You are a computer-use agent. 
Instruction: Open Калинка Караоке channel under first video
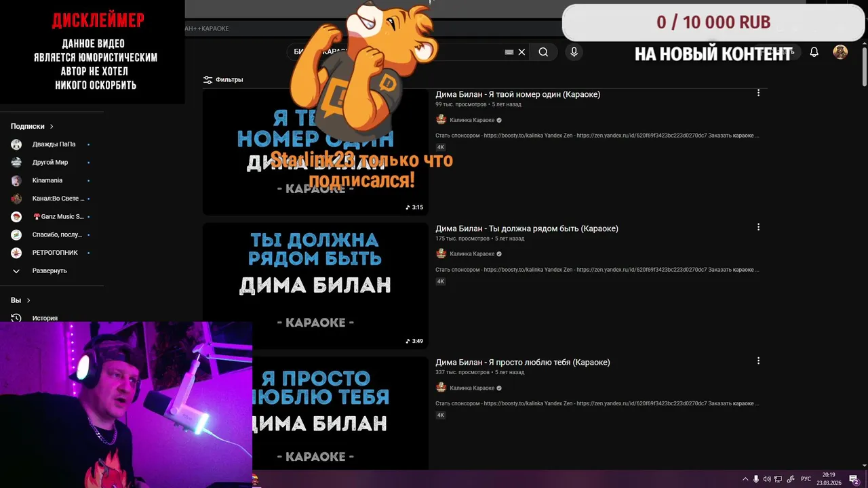pyautogui.click(x=472, y=120)
